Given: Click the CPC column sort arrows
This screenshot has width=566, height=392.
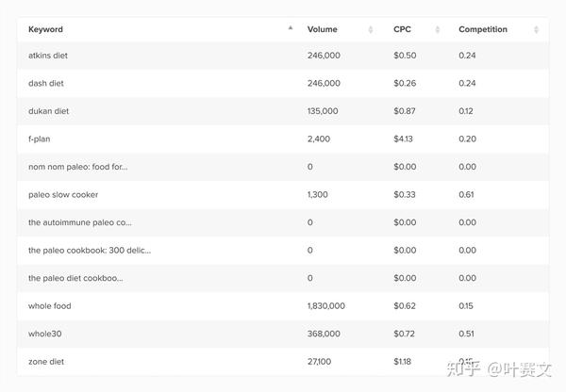Looking at the screenshot, I should pyautogui.click(x=438, y=29).
